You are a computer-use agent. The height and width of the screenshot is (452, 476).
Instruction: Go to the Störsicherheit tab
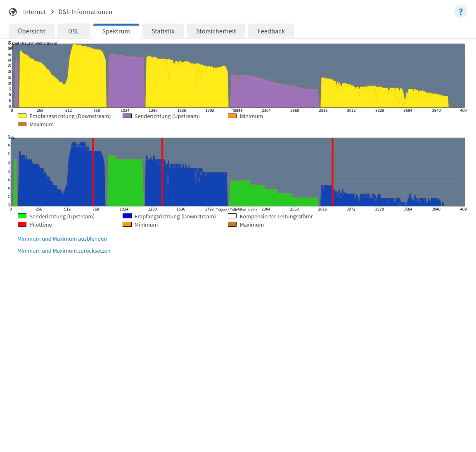point(216,31)
